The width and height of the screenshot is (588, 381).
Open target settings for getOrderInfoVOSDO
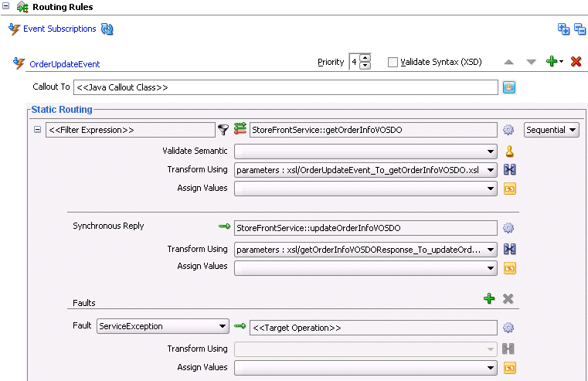point(508,130)
